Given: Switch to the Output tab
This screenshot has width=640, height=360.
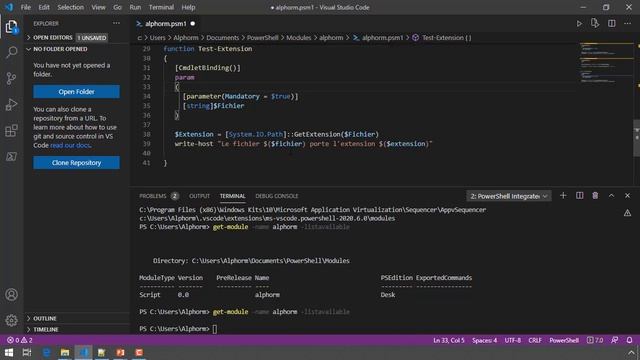Looking at the screenshot, I should 199,196.
